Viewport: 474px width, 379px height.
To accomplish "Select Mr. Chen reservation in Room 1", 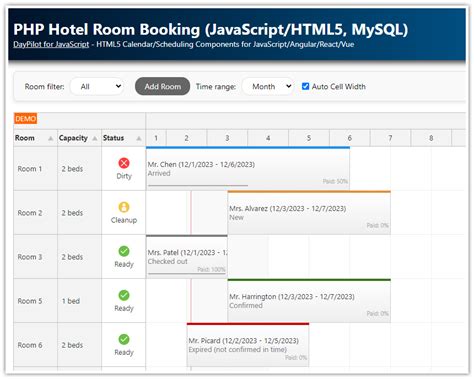I will click(248, 169).
